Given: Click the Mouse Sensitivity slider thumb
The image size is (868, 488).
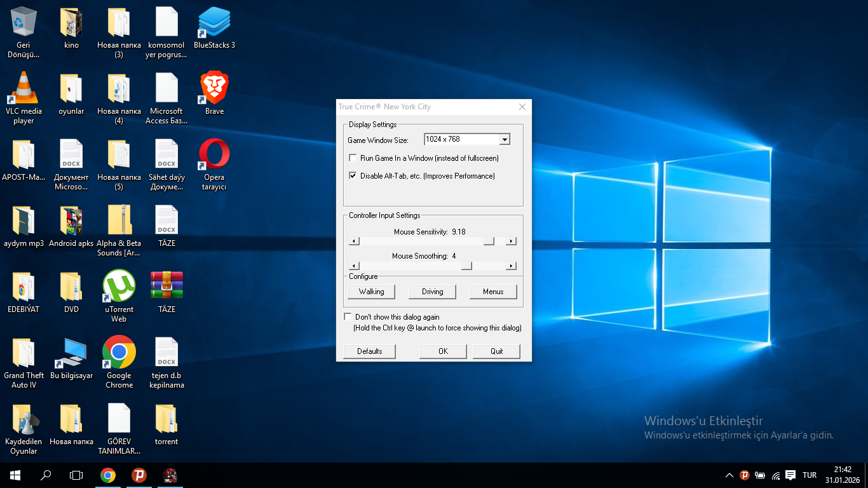Looking at the screenshot, I should click(489, 241).
